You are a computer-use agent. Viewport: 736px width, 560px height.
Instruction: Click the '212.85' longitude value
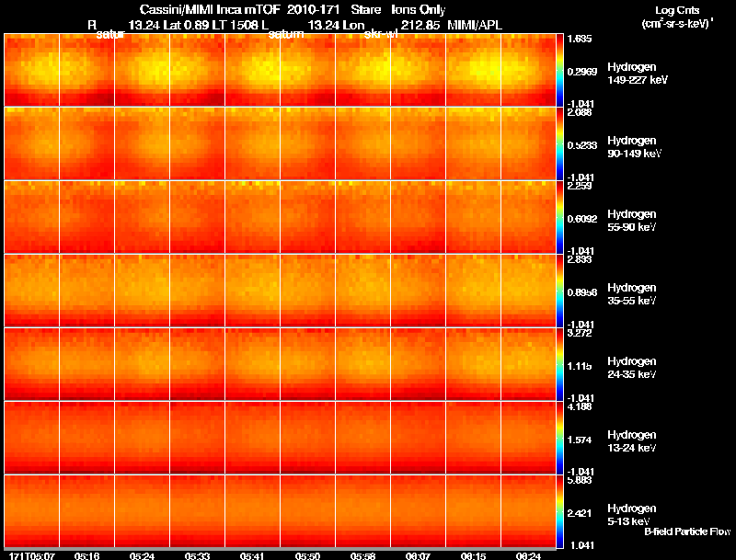[x=420, y=25]
